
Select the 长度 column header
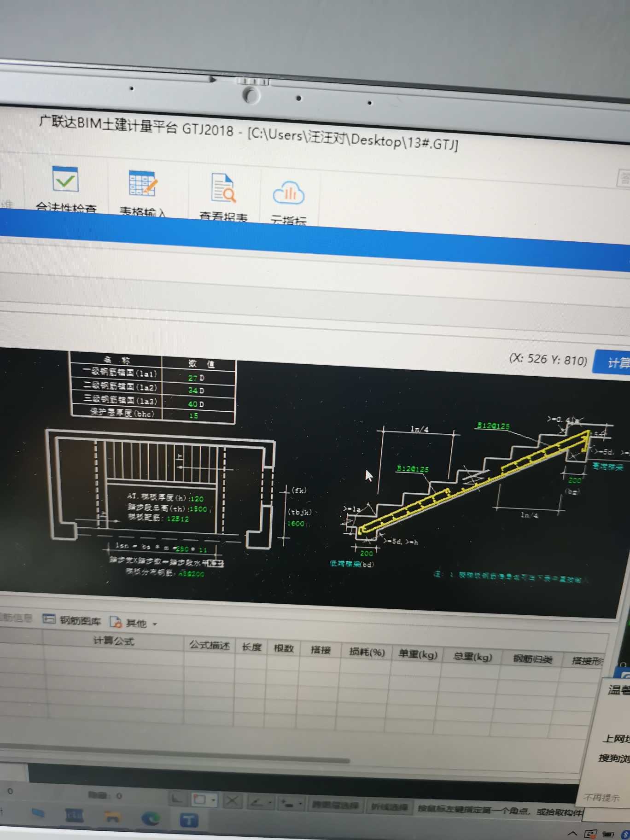point(251,647)
